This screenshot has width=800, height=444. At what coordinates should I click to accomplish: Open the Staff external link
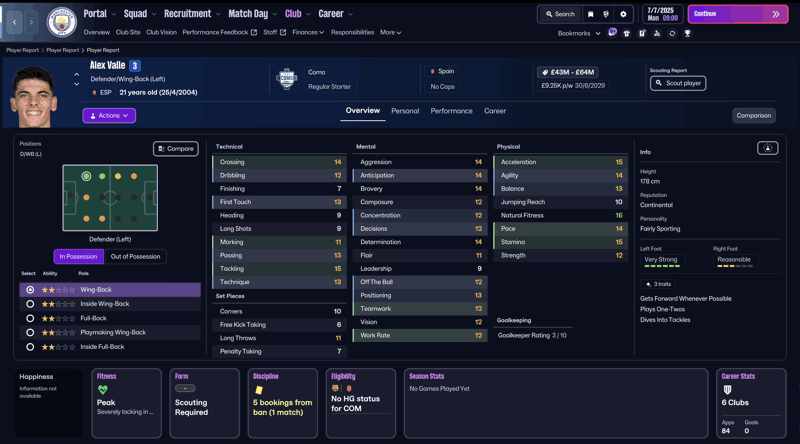point(274,32)
